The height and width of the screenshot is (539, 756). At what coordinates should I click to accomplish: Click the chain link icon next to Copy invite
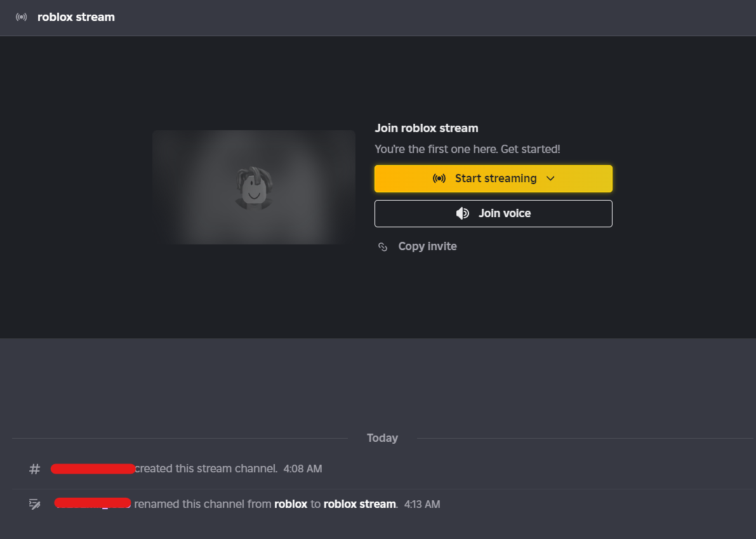383,247
